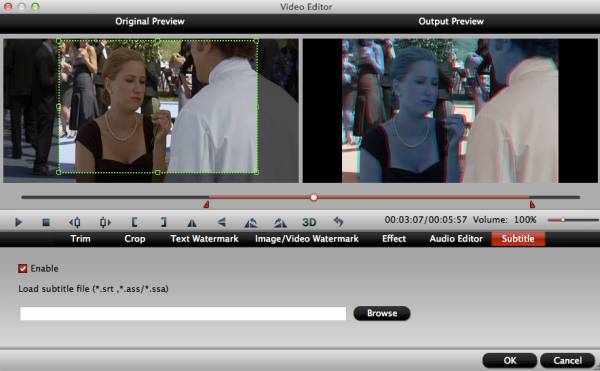
Task: Set trim start with left bracket icon
Action: (x=134, y=222)
